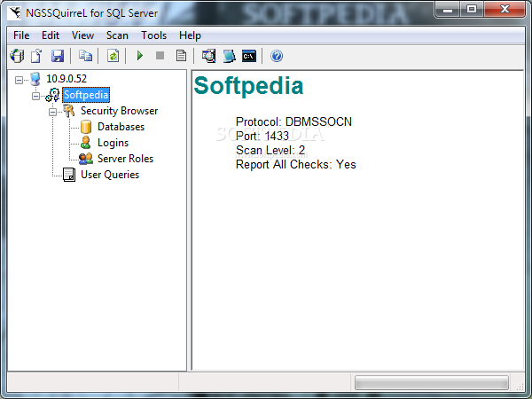Screen dimensions: 532x399
Task: Select Databases in the tree
Action: pos(121,127)
